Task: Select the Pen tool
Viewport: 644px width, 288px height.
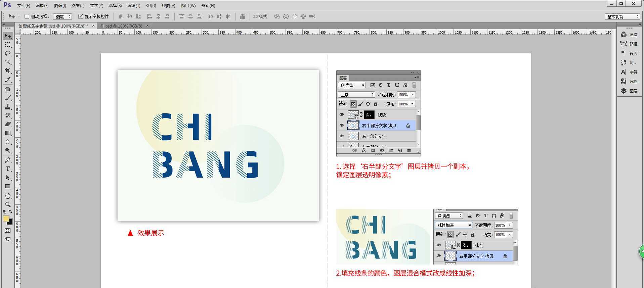Action: tap(8, 160)
